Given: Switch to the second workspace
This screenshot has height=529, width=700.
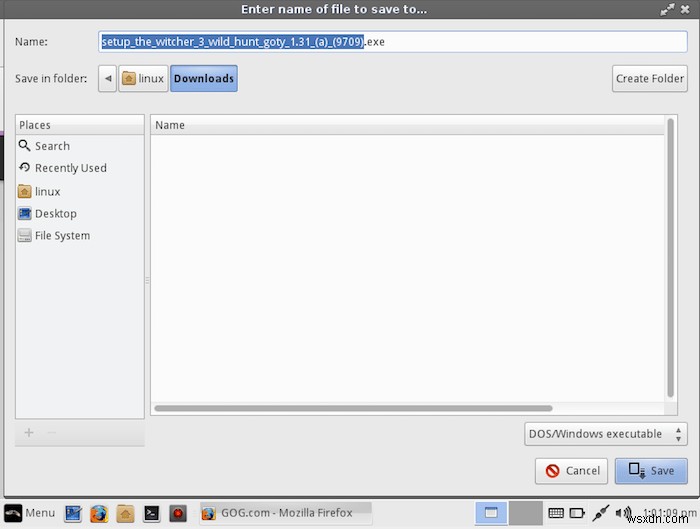Looking at the screenshot, I should click(526, 513).
